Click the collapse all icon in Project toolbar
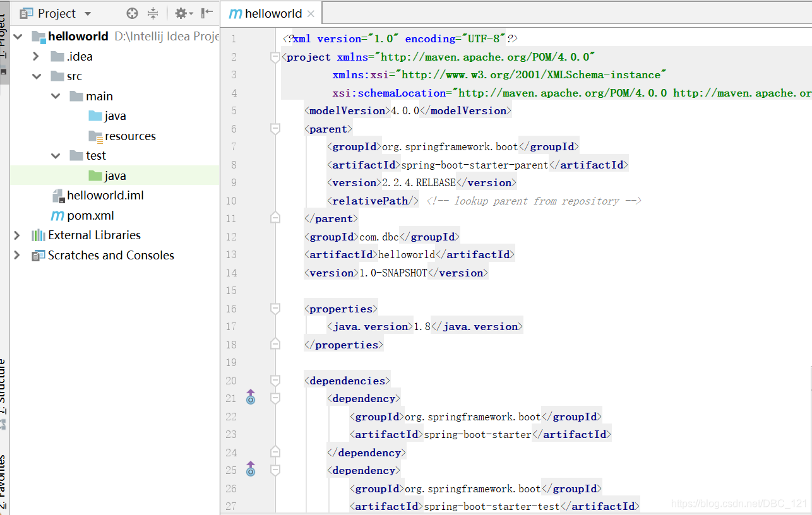Viewport: 812px width, 515px height. [153, 13]
